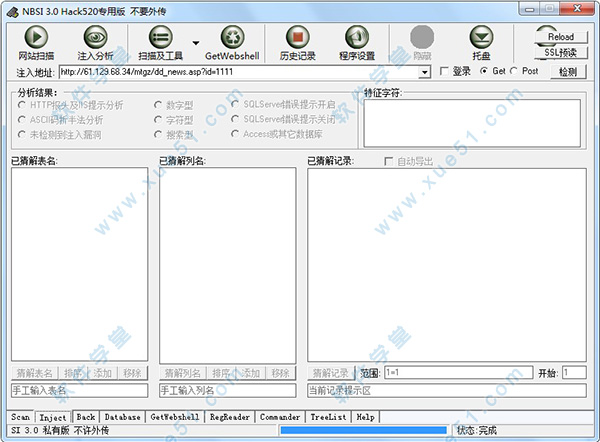Switch to the Back tab
This screenshot has height=442, width=600.
86,417
